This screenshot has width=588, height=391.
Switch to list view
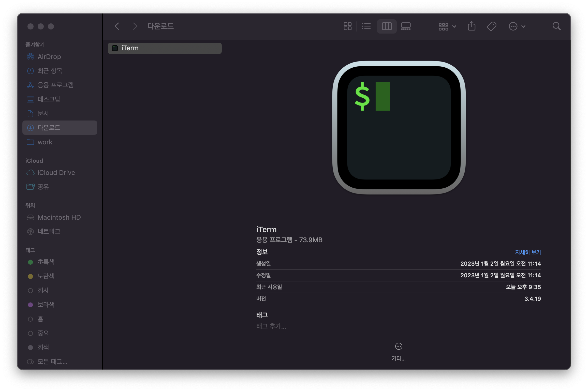point(366,26)
